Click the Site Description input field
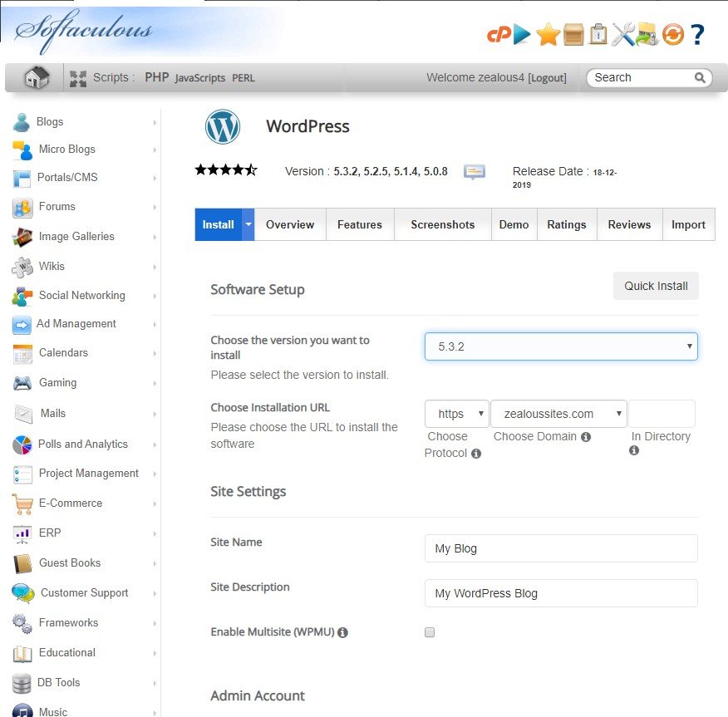 click(x=561, y=593)
